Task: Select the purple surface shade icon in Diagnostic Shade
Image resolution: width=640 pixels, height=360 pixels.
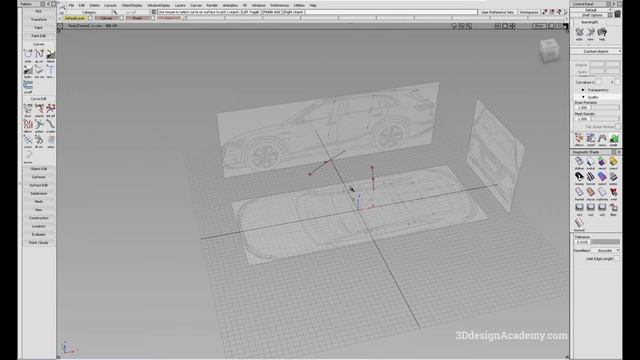Action: [x=602, y=177]
